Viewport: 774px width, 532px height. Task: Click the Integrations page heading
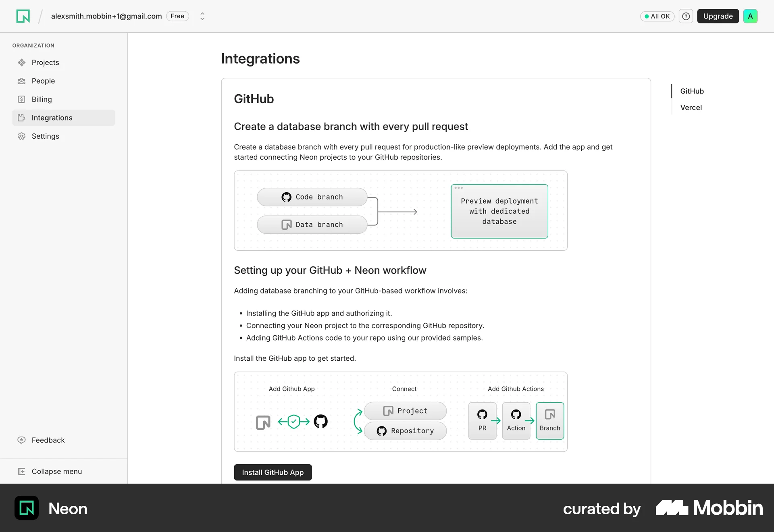pos(260,59)
